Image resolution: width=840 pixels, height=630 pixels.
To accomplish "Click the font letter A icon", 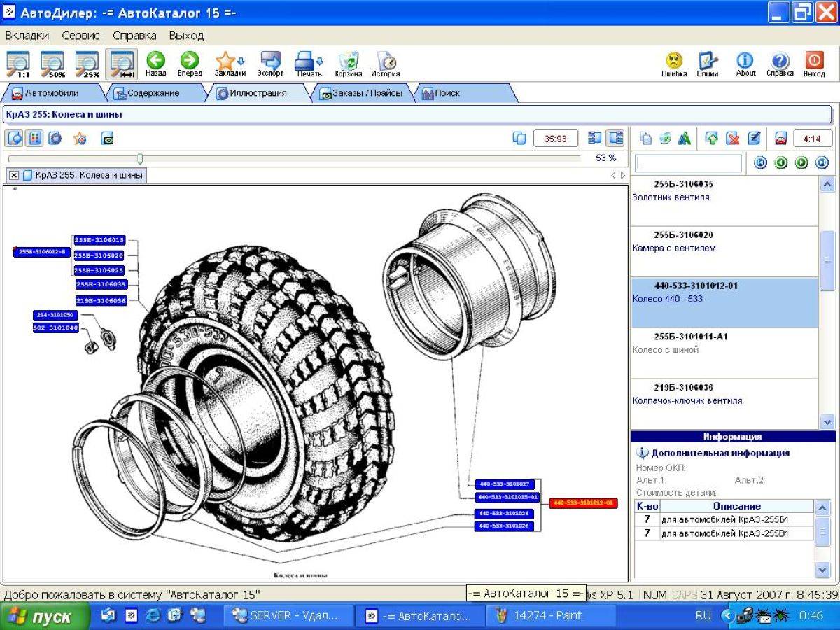I will pyautogui.click(x=684, y=139).
